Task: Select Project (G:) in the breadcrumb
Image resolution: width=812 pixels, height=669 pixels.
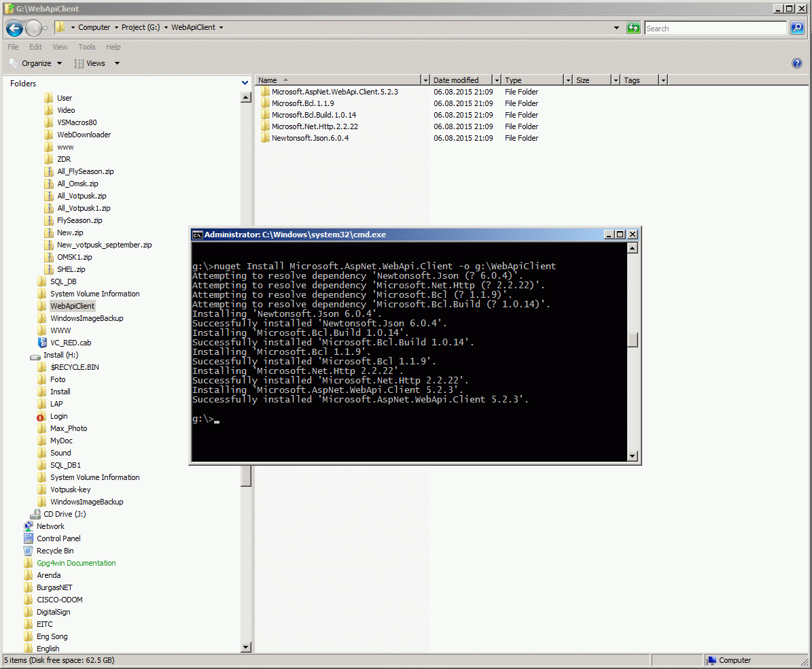Action: coord(141,27)
